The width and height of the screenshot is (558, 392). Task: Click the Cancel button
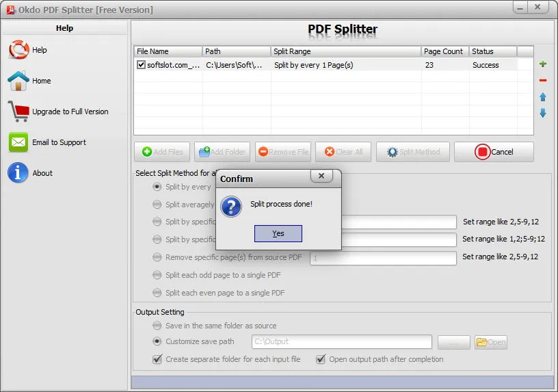coord(494,152)
